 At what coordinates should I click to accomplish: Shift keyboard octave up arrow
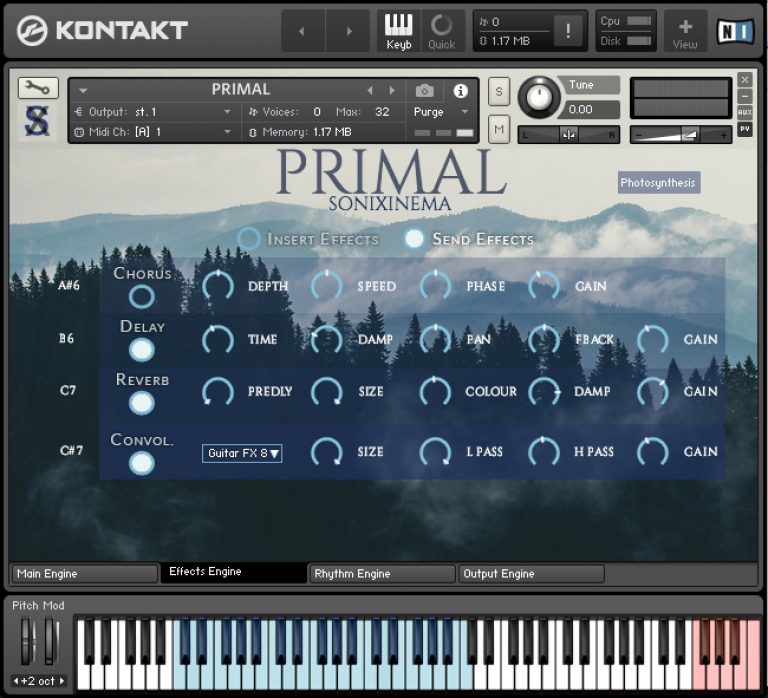point(62,680)
